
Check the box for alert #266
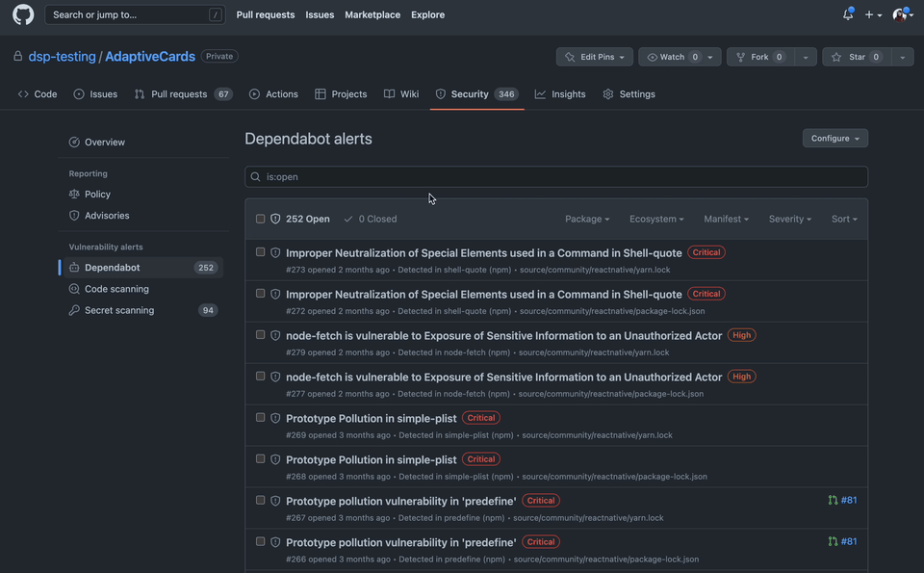click(260, 540)
